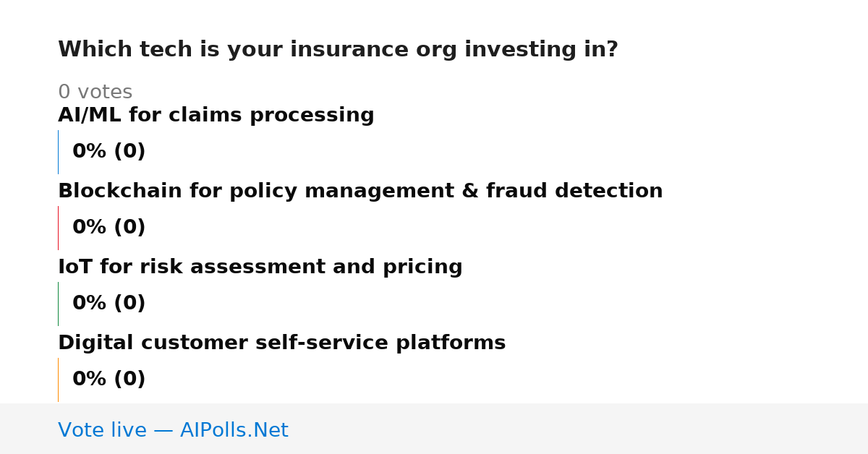The width and height of the screenshot is (868, 454).
Task: Click the 0 votes count text
Action: [x=95, y=93]
